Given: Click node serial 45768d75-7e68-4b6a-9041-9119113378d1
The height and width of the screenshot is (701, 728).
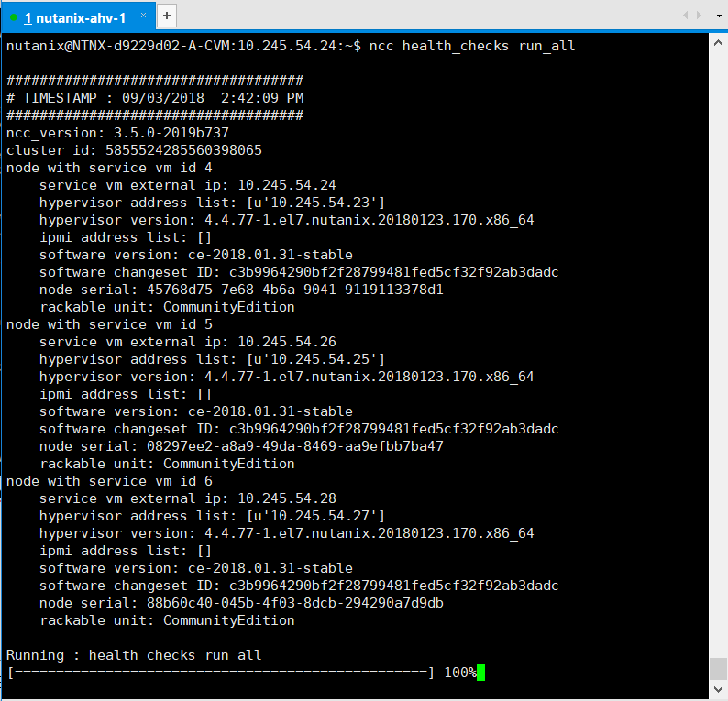Looking at the screenshot, I should [x=241, y=290].
